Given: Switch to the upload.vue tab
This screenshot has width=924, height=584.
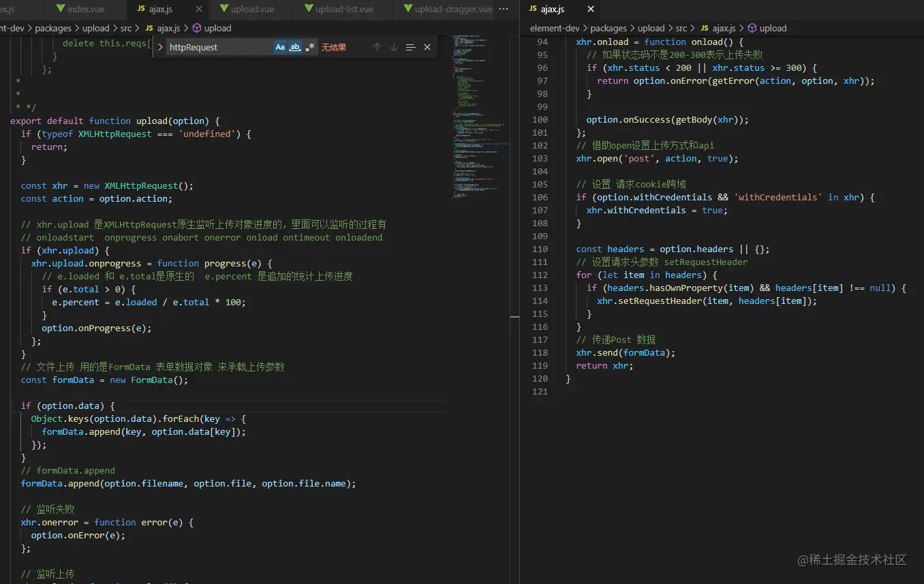Looking at the screenshot, I should [251, 10].
